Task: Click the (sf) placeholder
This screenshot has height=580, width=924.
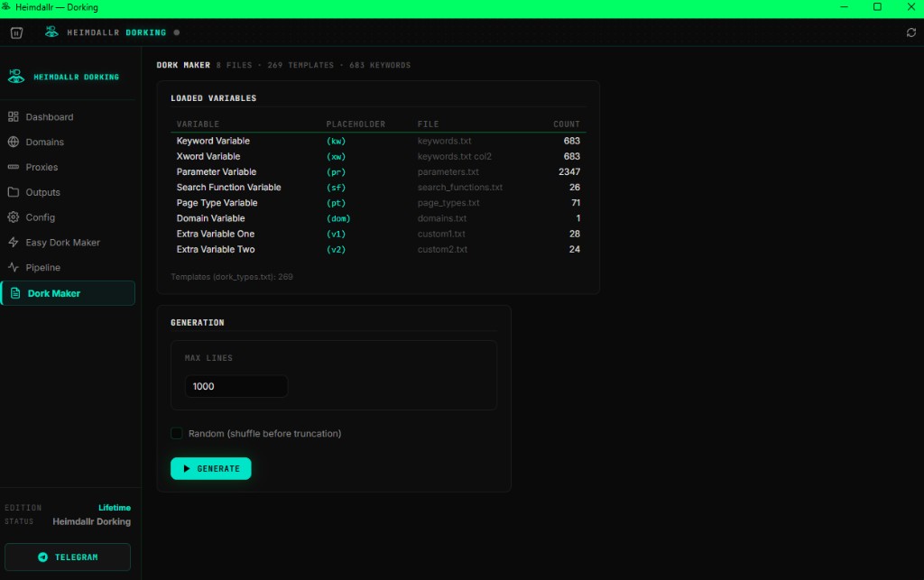Action: [336, 188]
